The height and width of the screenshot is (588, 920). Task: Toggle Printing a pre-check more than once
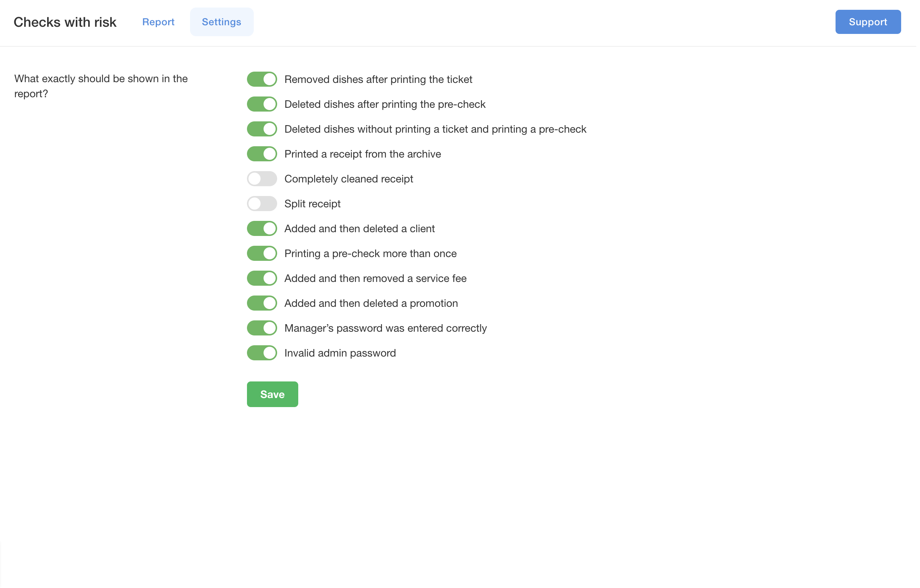262,254
